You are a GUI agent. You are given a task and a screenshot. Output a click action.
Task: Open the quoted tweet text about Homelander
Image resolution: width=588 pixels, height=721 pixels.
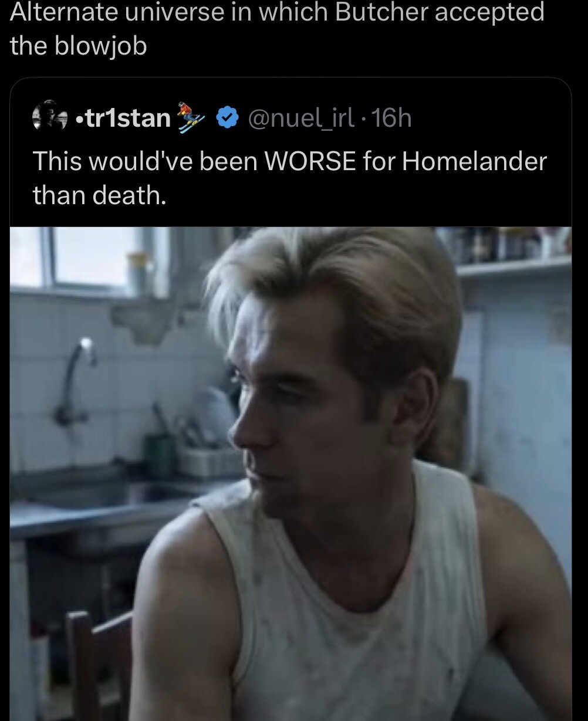(289, 178)
